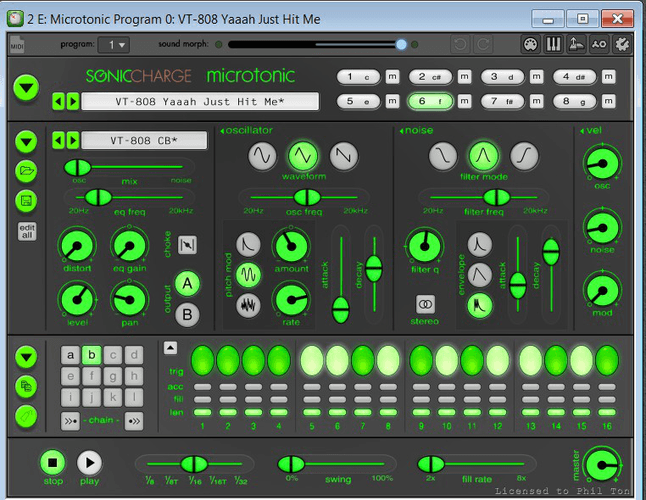Screen dimensions: 646x500
Task: Click the undo arrow icon
Action: (x=460, y=44)
